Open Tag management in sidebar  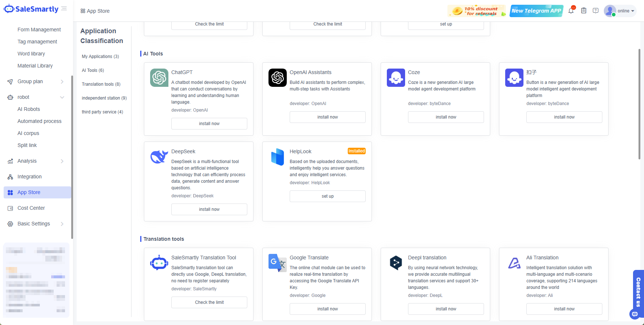[x=37, y=42]
